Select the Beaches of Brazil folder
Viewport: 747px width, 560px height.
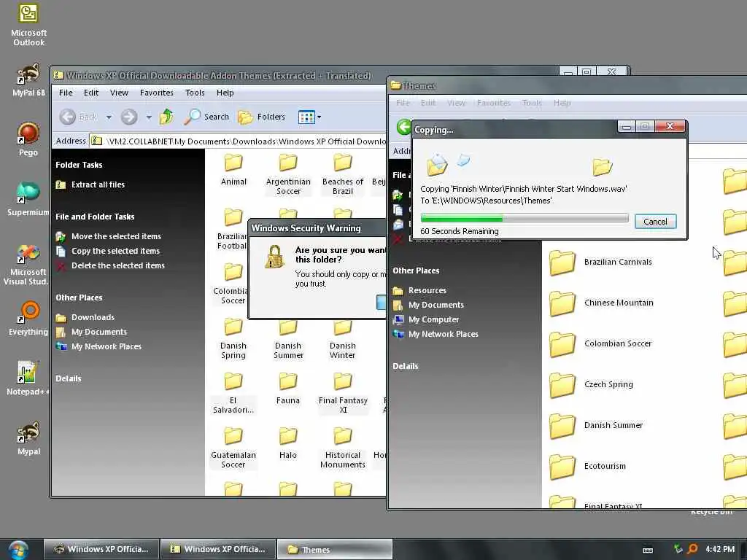[x=343, y=175]
